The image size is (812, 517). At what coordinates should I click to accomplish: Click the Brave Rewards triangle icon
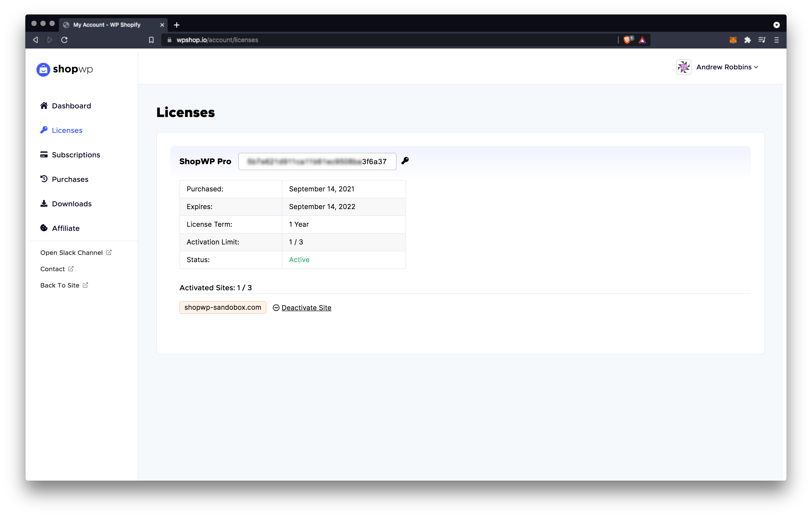642,40
